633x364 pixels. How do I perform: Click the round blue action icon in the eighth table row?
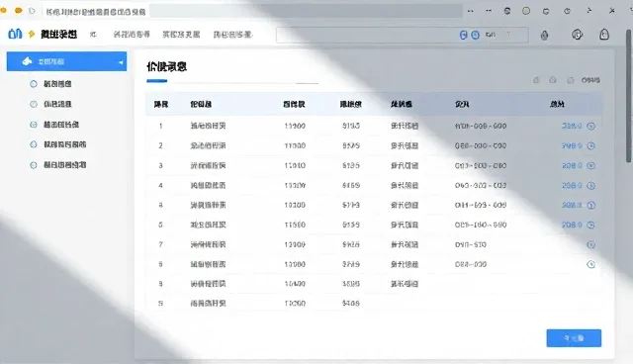(x=591, y=264)
